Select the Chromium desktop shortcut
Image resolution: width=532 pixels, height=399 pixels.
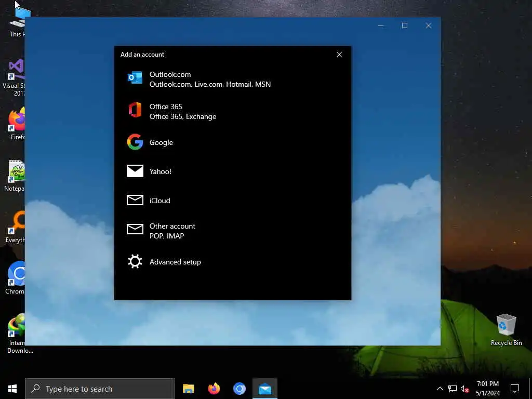click(16, 278)
